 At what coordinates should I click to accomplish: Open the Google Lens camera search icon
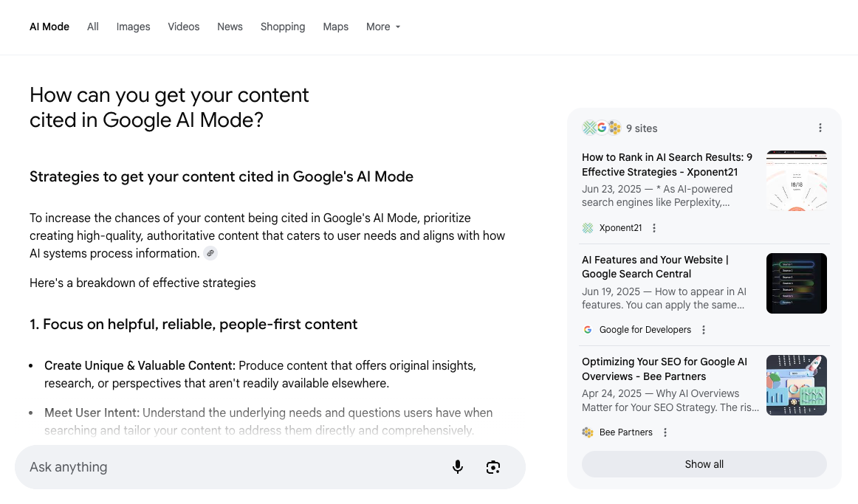pyautogui.click(x=493, y=467)
